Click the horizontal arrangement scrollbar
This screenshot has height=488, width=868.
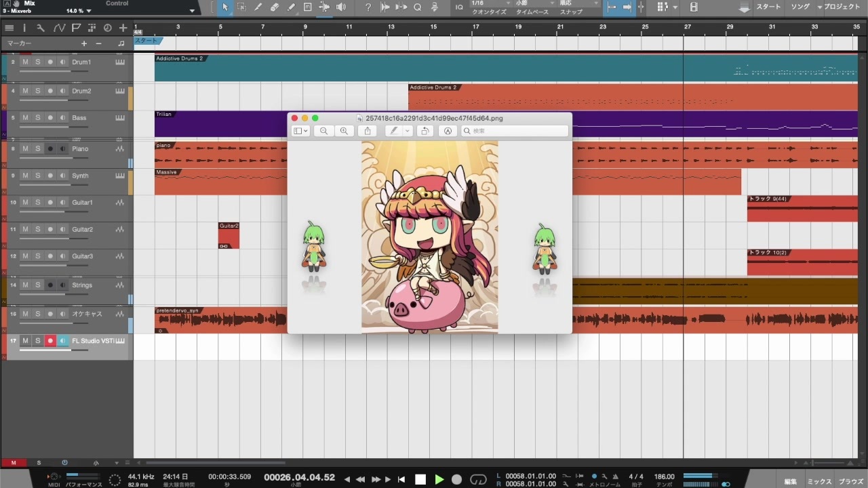point(216,463)
